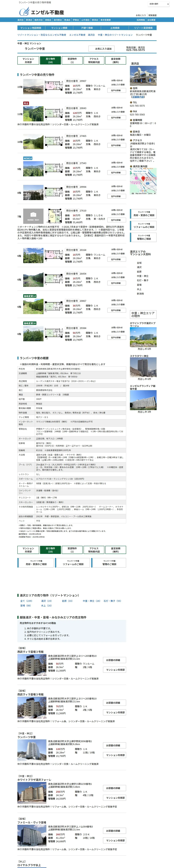Switch to top 査定依頼 (無料) tab
The width and height of the screenshot is (174, 868).
tap(116, 60)
